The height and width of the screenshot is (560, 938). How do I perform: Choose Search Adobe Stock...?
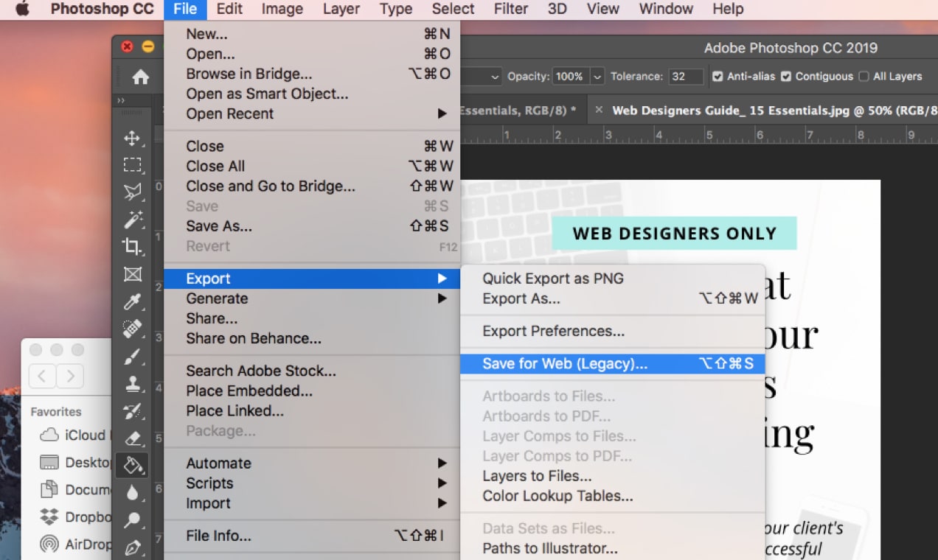312,371
